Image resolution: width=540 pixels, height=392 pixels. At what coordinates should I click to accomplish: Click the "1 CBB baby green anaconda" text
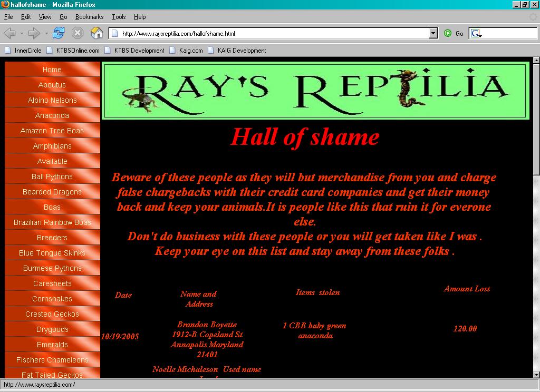click(x=314, y=330)
